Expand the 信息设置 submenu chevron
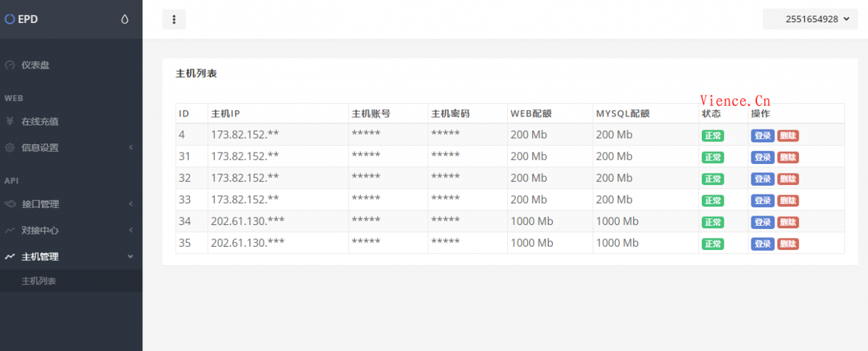Image resolution: width=868 pixels, height=351 pixels. (130, 148)
